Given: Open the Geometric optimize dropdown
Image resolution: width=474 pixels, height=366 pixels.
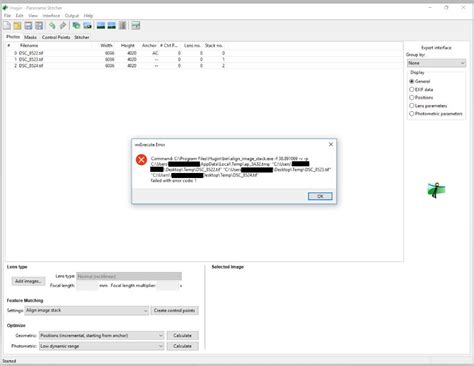Looking at the screenshot, I should (x=102, y=335).
